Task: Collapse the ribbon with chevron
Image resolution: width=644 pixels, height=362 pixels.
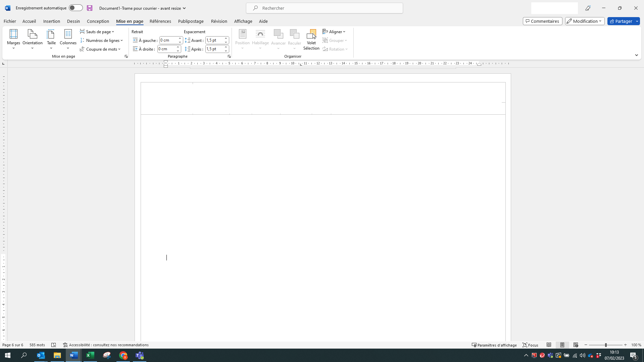Action: pyautogui.click(x=636, y=55)
